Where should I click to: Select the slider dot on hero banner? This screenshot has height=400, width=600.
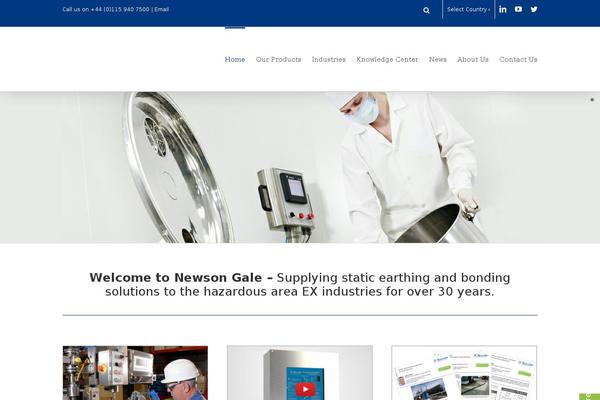click(x=592, y=100)
